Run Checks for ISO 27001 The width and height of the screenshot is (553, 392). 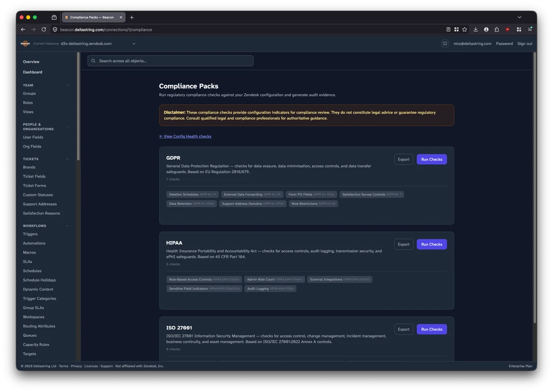(432, 329)
